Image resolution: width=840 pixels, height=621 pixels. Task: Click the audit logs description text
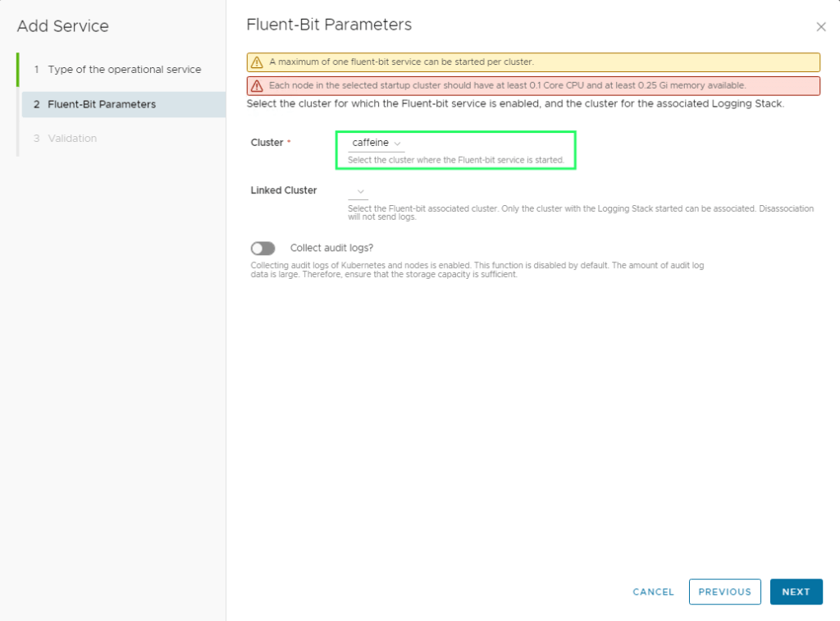click(x=477, y=270)
